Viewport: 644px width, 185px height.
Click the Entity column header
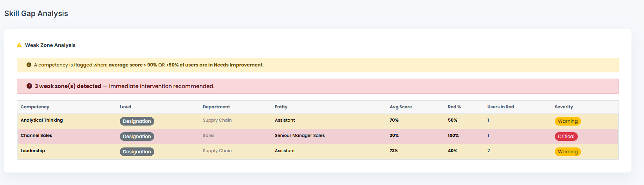click(281, 107)
